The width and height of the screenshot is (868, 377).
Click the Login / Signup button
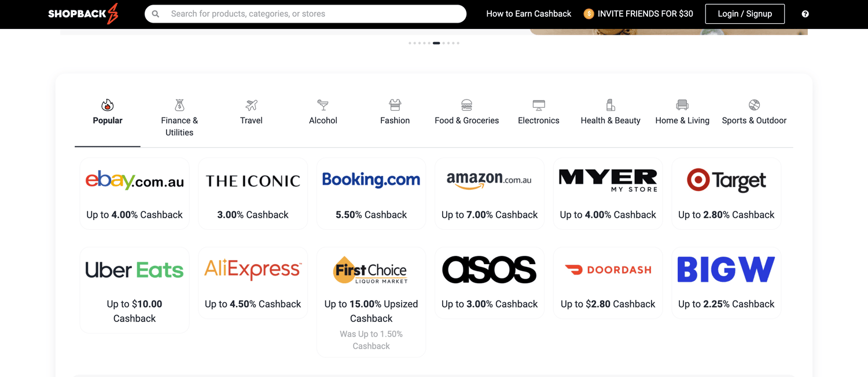coord(745,14)
